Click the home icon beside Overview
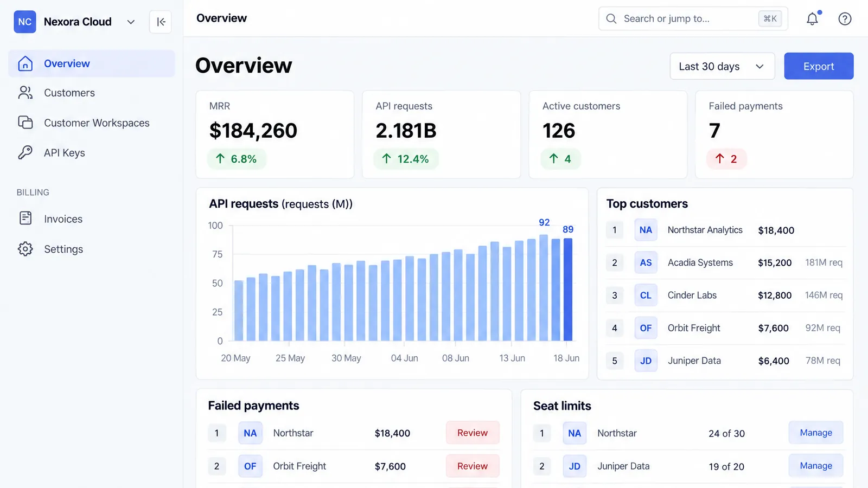Image resolution: width=868 pixels, height=488 pixels. 25,63
